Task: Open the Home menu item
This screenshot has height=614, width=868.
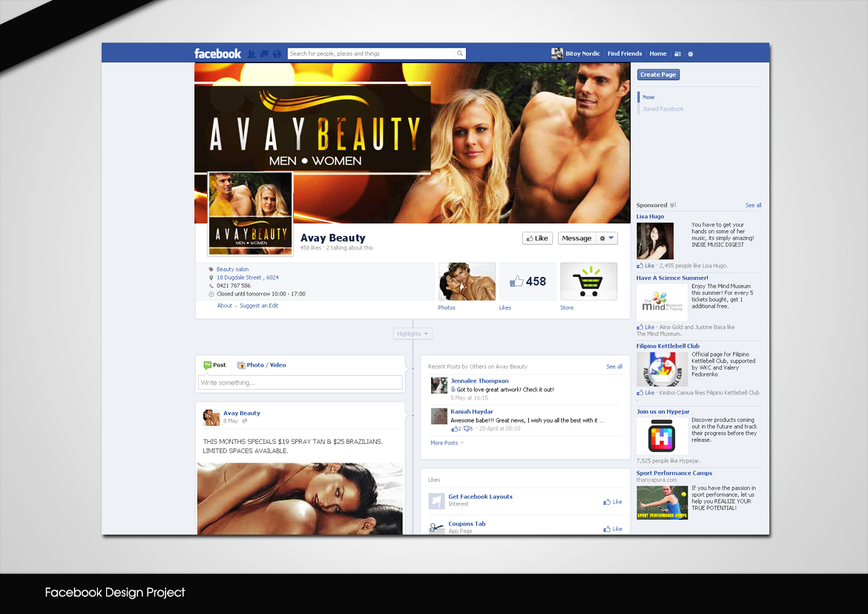Action: tap(658, 53)
